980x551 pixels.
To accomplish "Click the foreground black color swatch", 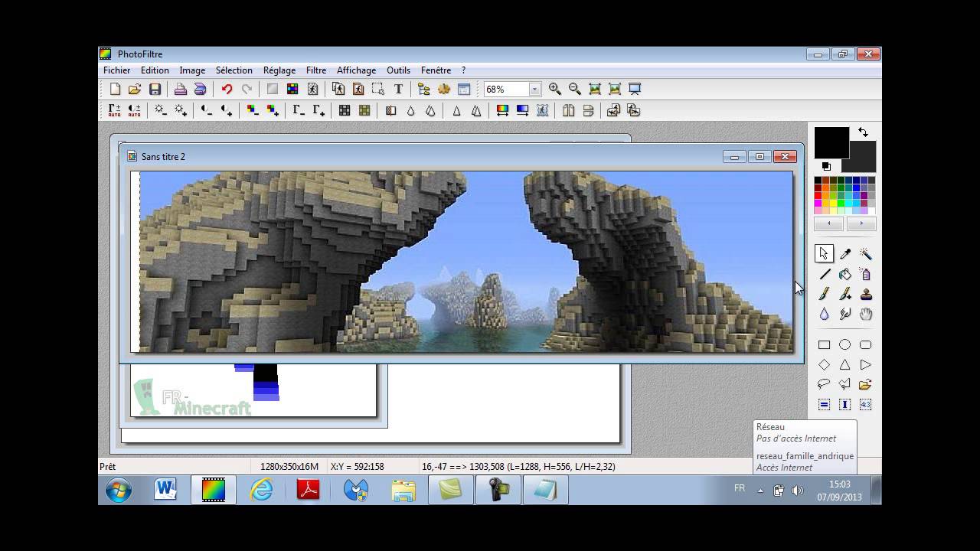I will coord(831,142).
